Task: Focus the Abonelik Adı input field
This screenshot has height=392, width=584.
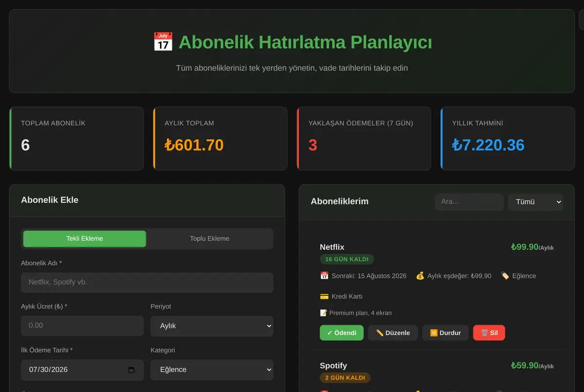Action: pos(147,282)
